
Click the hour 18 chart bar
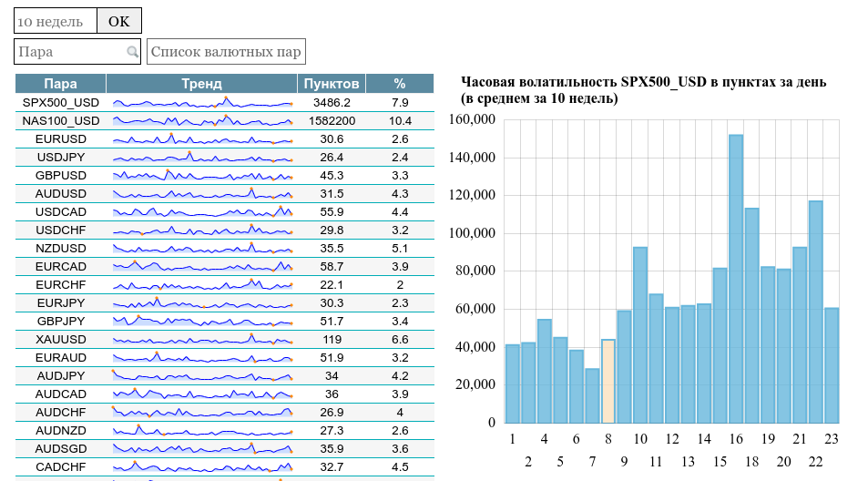point(751,315)
